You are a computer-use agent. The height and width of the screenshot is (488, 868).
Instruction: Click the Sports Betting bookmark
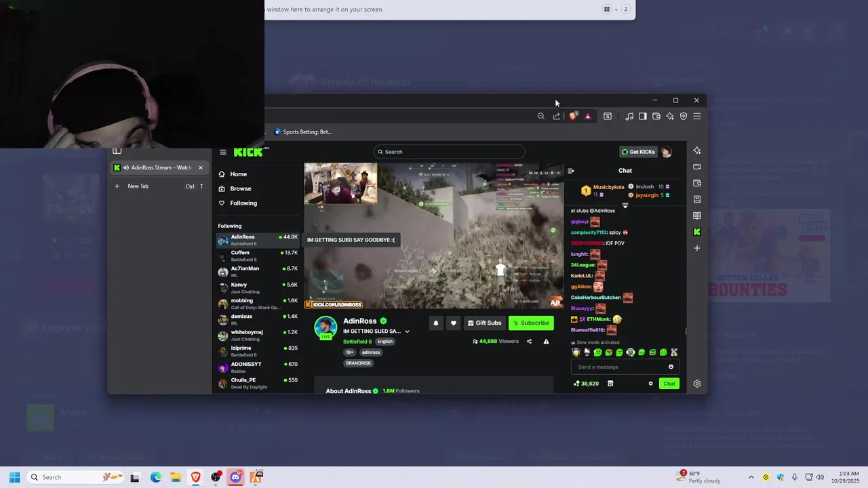point(303,131)
